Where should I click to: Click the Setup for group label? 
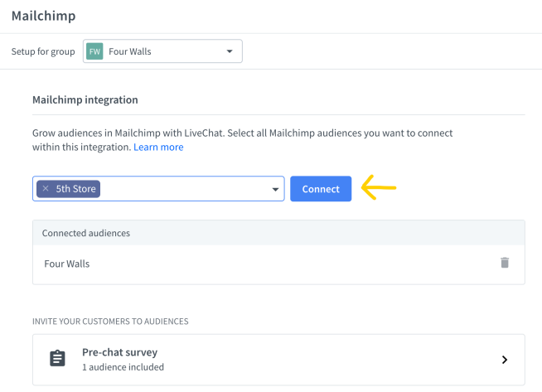tap(43, 51)
